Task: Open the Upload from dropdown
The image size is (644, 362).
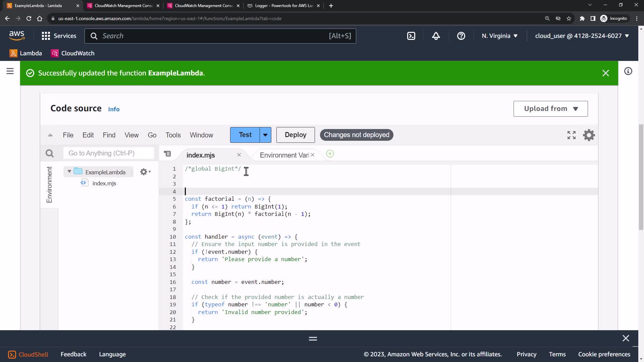Action: (x=550, y=109)
